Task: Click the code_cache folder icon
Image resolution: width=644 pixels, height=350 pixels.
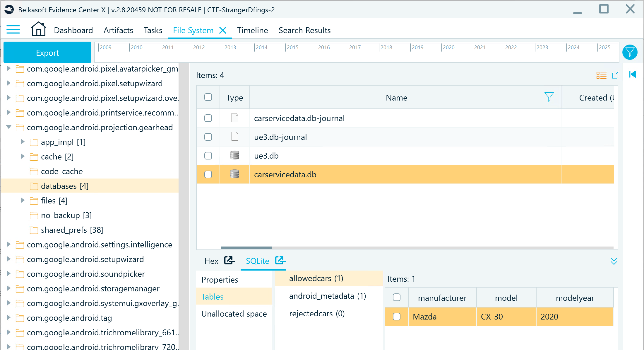Action: (34, 171)
